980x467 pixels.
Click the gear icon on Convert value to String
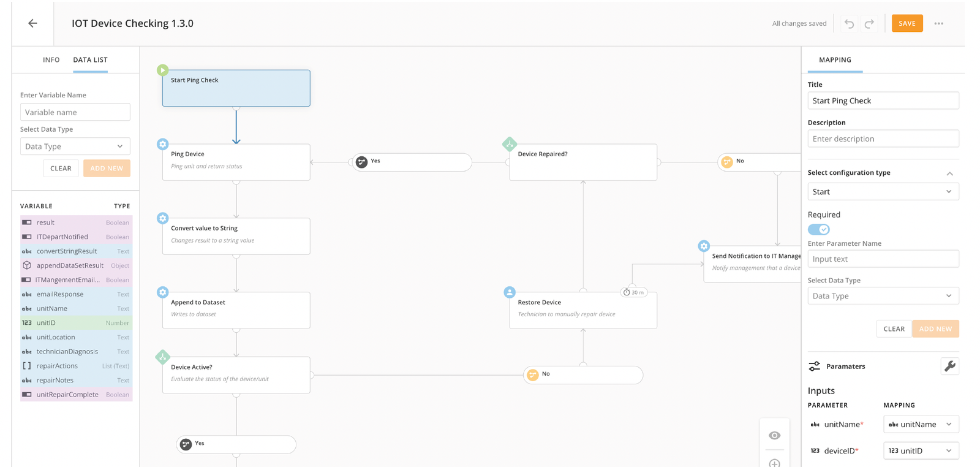click(162, 218)
